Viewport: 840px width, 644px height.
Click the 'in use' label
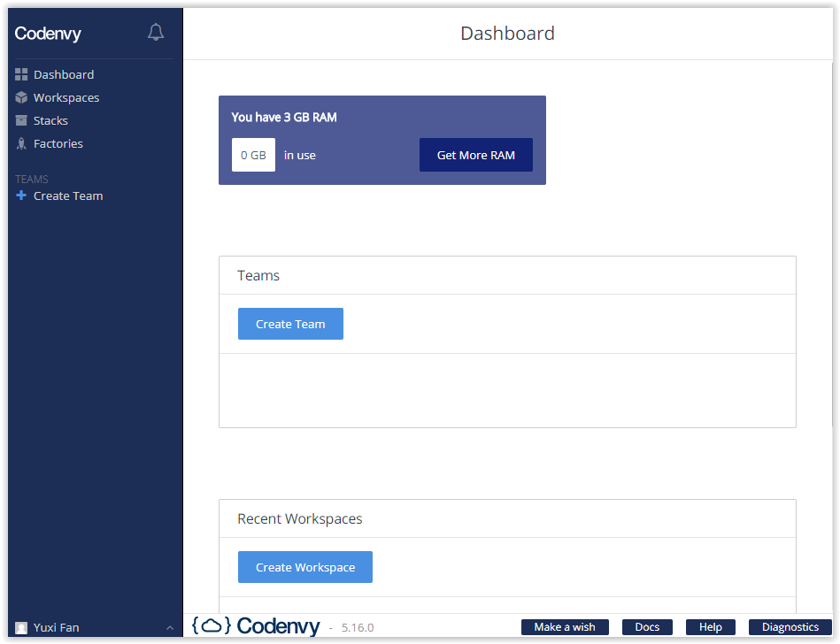coord(300,155)
